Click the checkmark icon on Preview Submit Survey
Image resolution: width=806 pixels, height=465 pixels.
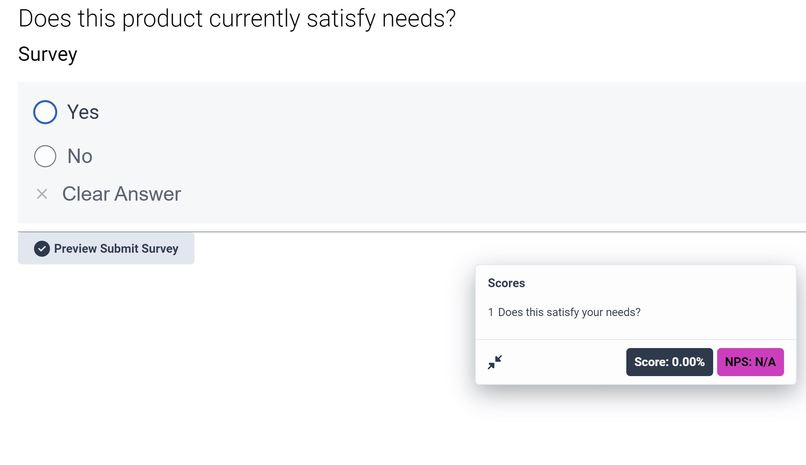coord(42,249)
